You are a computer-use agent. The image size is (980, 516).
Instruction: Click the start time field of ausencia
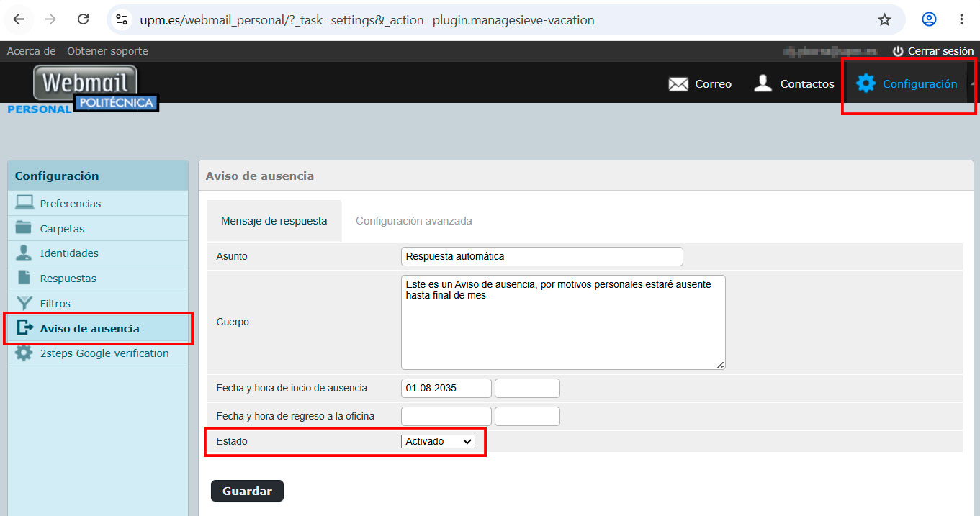[x=527, y=388]
